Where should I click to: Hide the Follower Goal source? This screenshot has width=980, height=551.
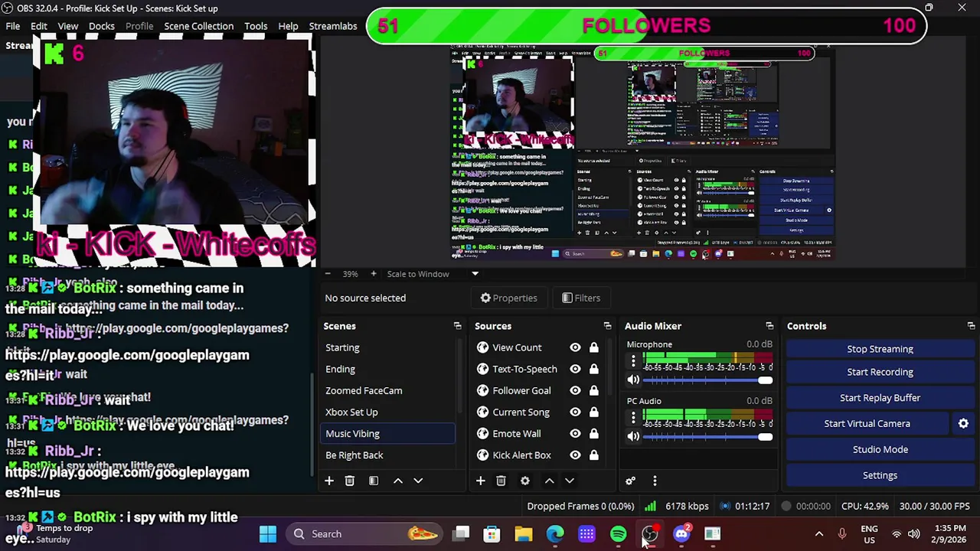(575, 390)
